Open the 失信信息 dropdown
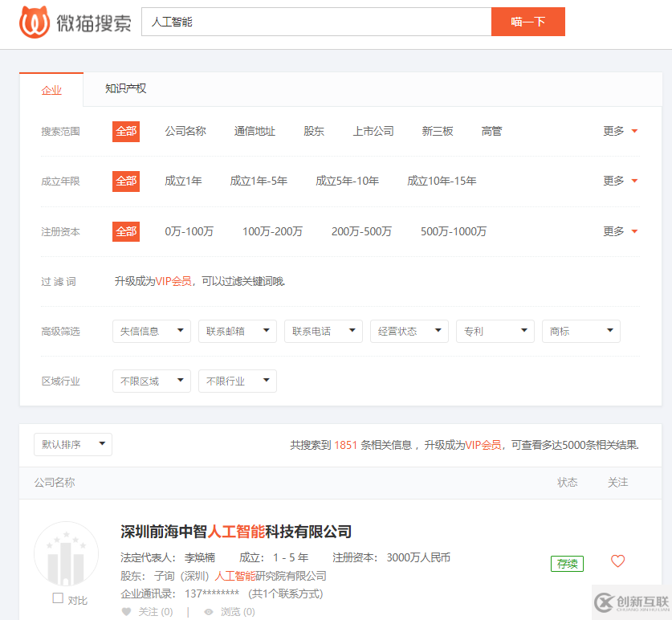Viewport: 672px width, 620px height. 152,331
